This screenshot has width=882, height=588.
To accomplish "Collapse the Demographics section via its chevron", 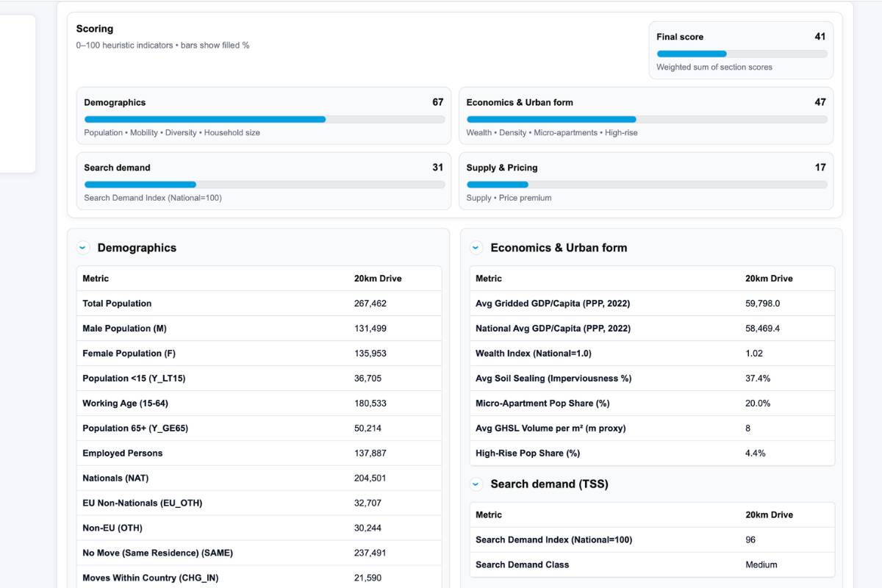I will (82, 248).
